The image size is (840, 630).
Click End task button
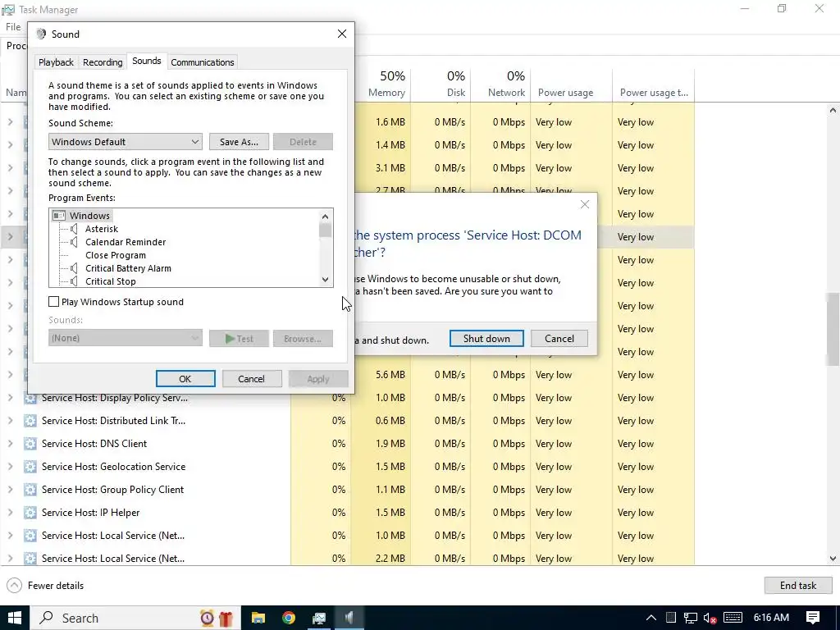click(798, 586)
